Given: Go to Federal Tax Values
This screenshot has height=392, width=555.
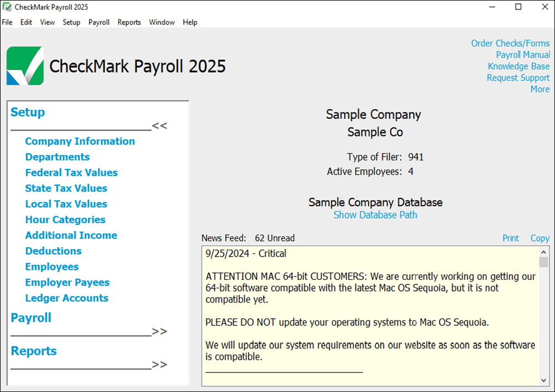Looking at the screenshot, I should coord(71,173).
